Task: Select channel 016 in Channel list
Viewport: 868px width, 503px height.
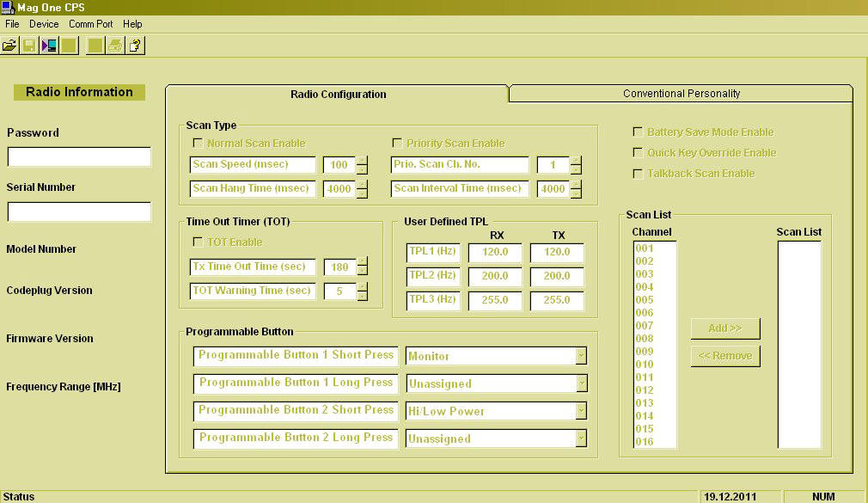Action: tap(645, 441)
